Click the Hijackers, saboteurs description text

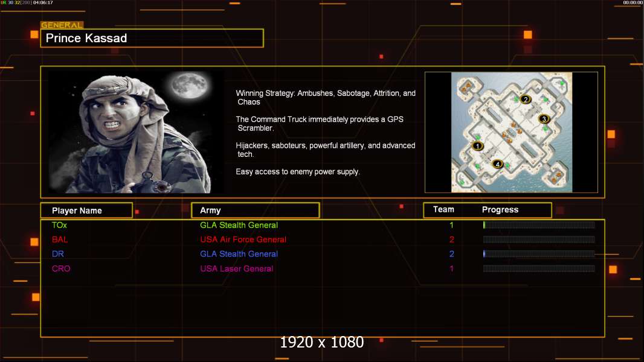325,150
